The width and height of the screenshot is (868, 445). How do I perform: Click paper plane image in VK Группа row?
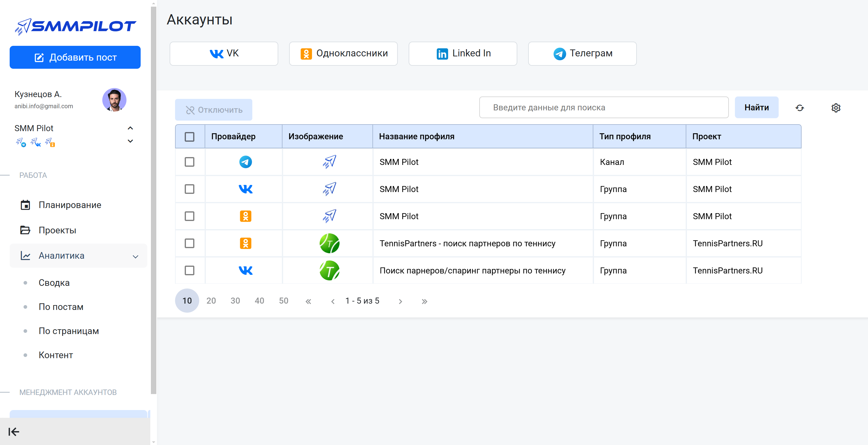(x=329, y=189)
